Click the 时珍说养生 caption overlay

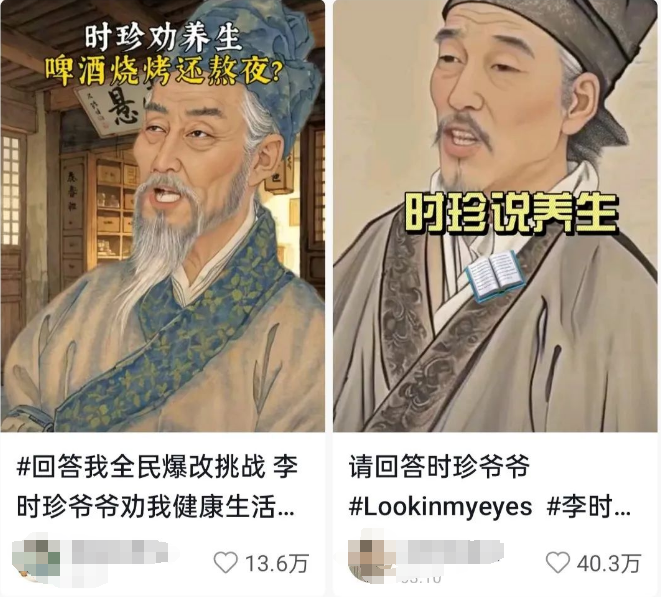512,213
